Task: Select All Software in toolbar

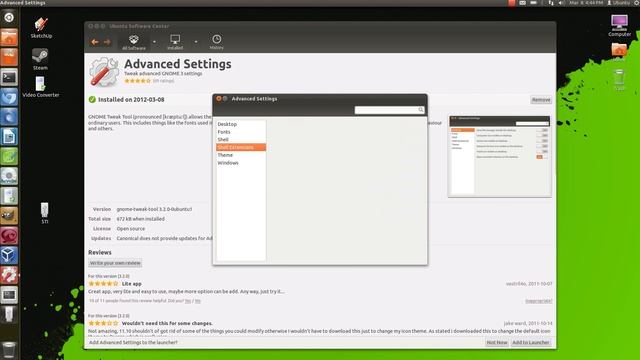Action: [133, 42]
